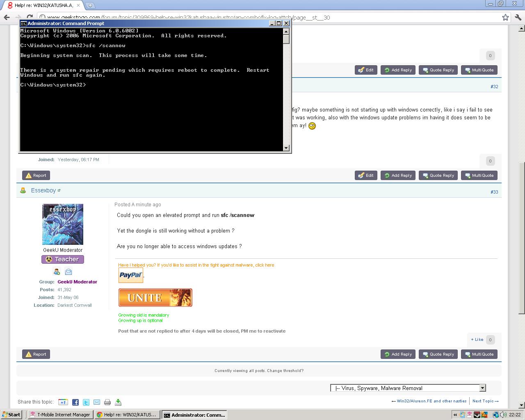Open the Essexboy username link

(43, 191)
